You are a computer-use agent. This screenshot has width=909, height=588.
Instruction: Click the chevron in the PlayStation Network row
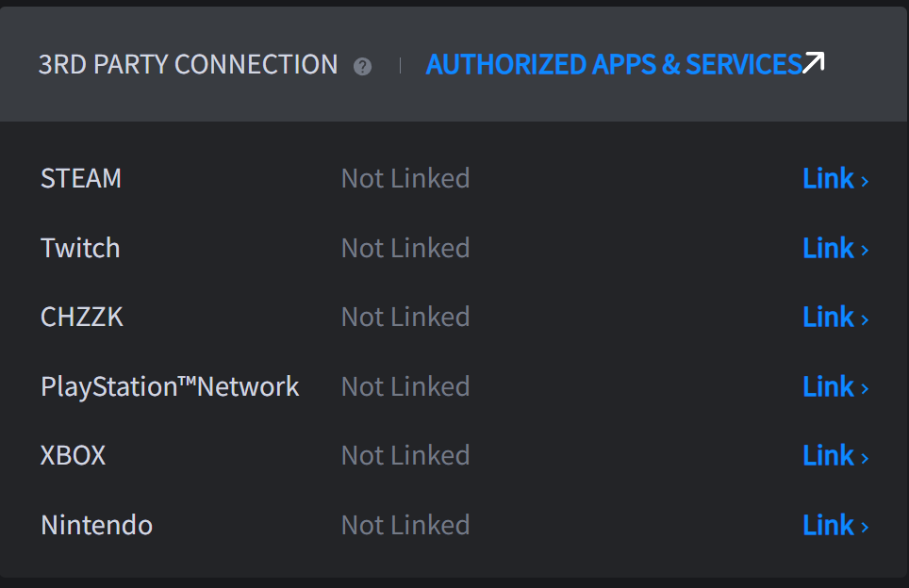click(865, 388)
